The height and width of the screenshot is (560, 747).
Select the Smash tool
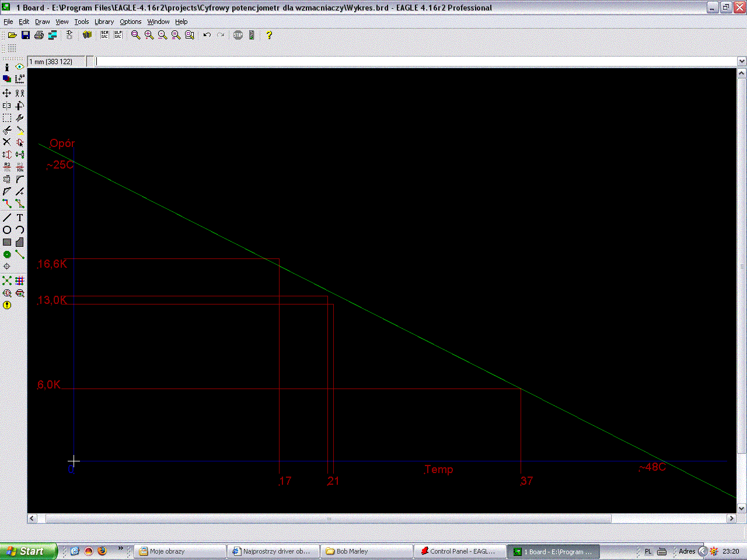click(x=7, y=180)
